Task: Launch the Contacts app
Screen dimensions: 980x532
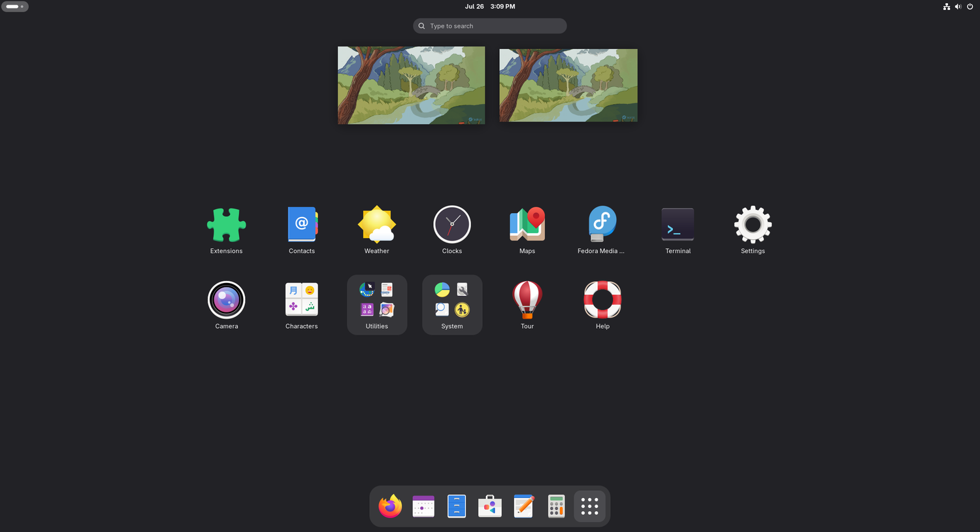Action: click(x=301, y=230)
